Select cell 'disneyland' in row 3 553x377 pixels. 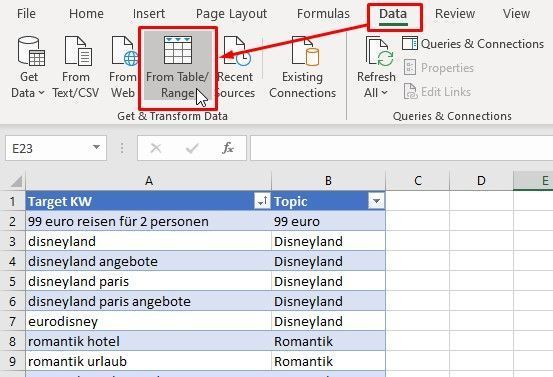(x=148, y=242)
